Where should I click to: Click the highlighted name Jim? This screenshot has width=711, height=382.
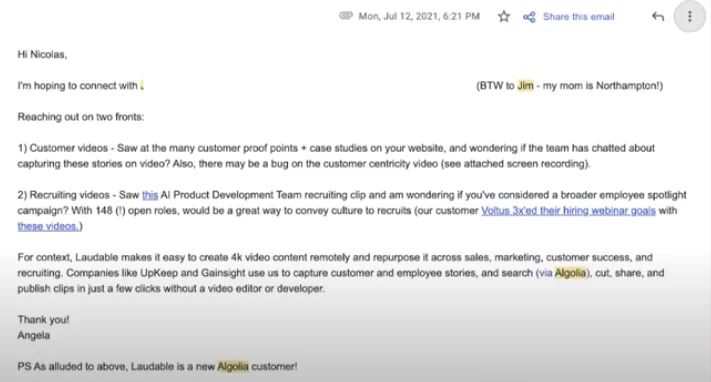tap(525, 86)
